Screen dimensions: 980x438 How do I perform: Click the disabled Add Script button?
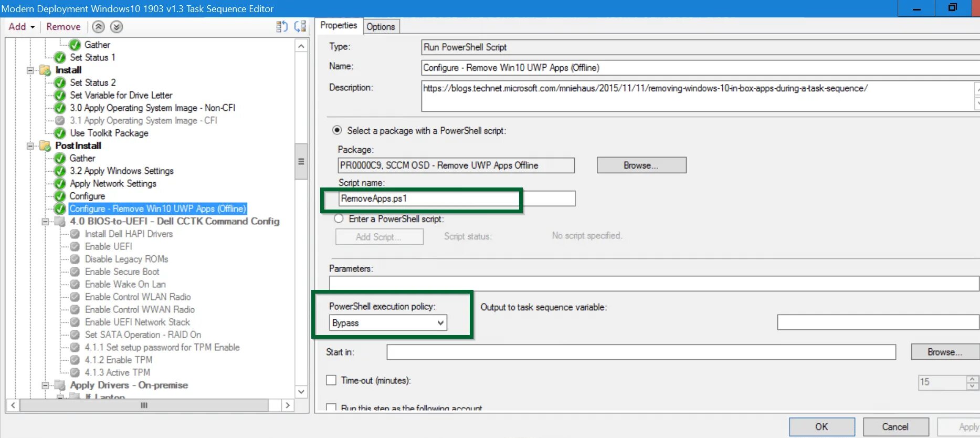point(380,237)
